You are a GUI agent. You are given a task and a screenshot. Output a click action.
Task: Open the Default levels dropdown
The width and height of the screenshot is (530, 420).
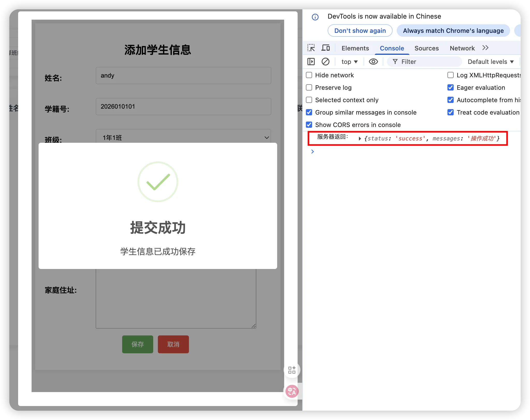point(491,62)
